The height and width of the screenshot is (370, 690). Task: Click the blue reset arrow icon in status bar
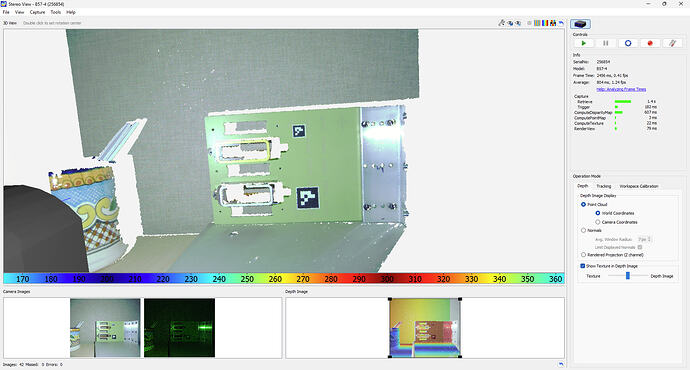[561, 364]
